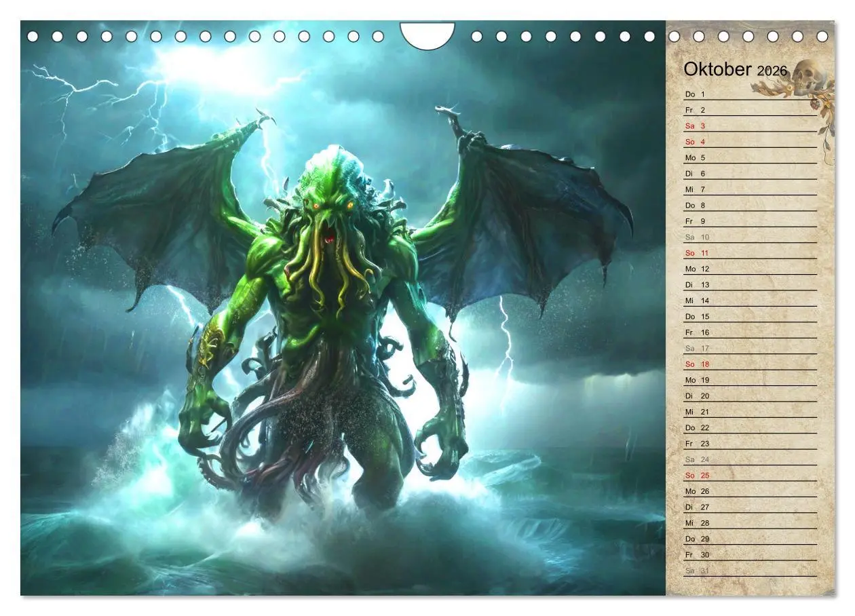
Task: Select the Fr 23 calendar row
Action: point(750,444)
